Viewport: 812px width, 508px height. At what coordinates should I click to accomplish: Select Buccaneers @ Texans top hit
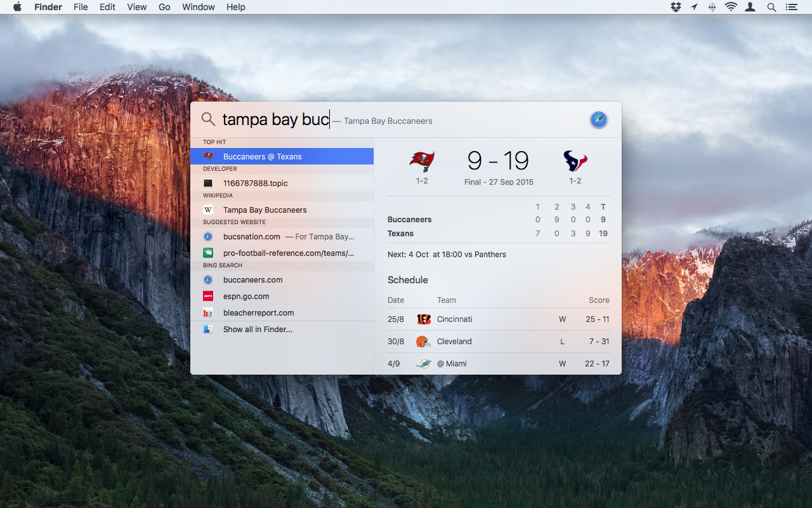tap(282, 156)
